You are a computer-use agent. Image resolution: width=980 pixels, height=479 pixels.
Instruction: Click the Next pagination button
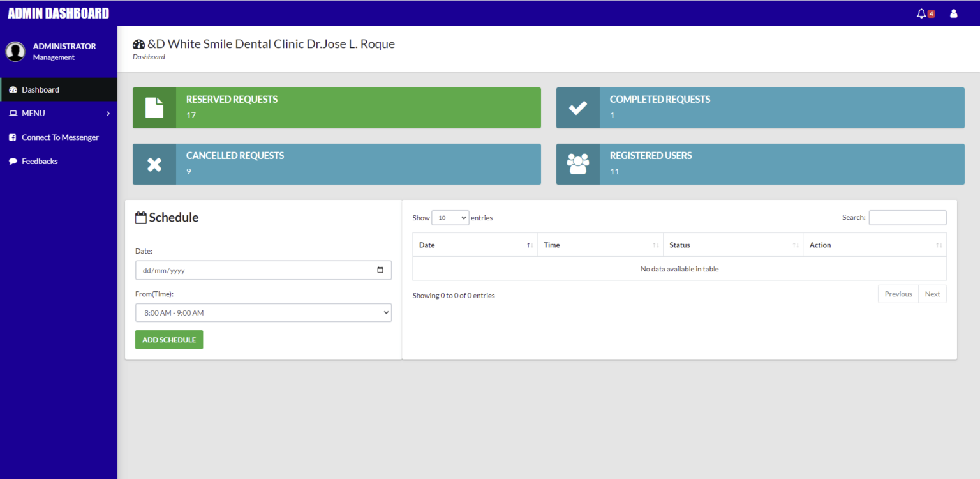click(932, 294)
